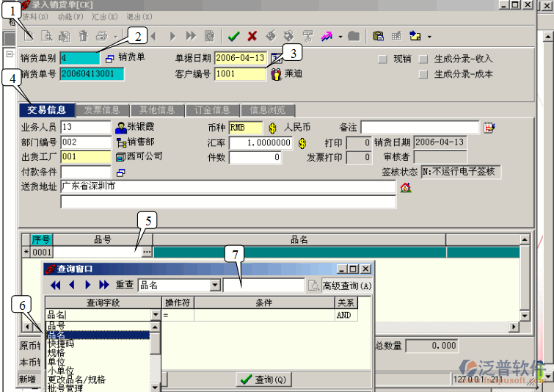Select 单位 in field dropdown list
Image resolution: width=554 pixels, height=392 pixels.
click(x=98, y=362)
